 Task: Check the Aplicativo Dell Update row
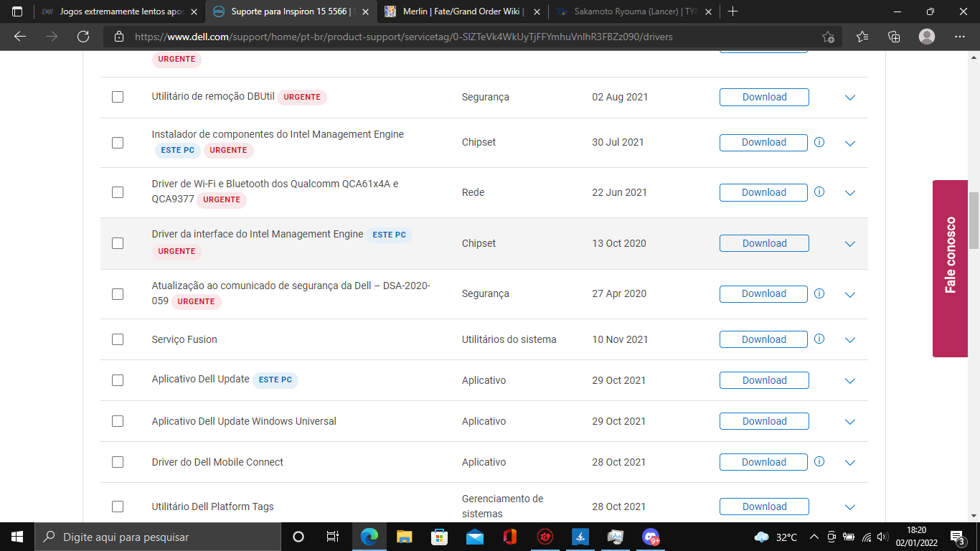[x=118, y=380]
